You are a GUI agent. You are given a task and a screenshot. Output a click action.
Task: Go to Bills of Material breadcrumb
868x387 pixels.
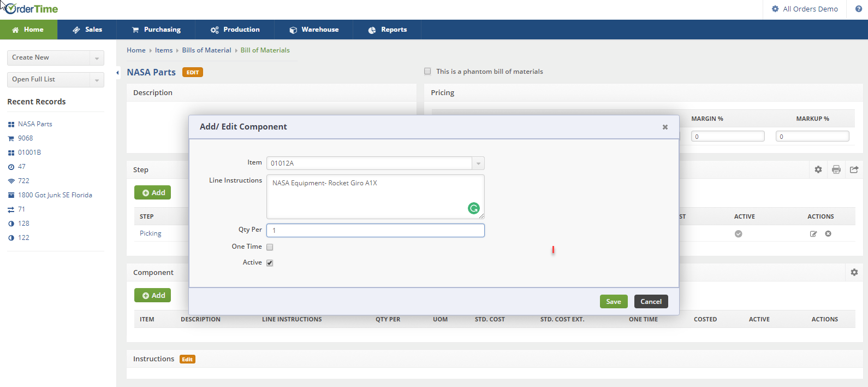click(x=206, y=50)
